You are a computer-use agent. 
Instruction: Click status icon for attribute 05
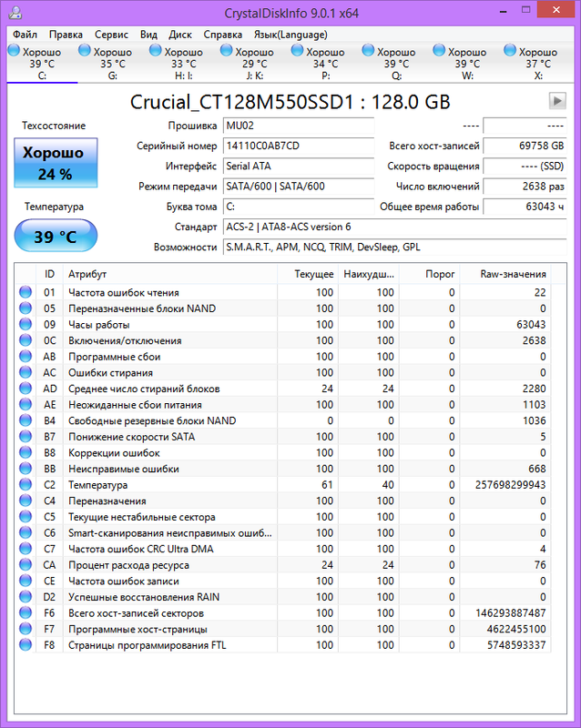pos(25,308)
